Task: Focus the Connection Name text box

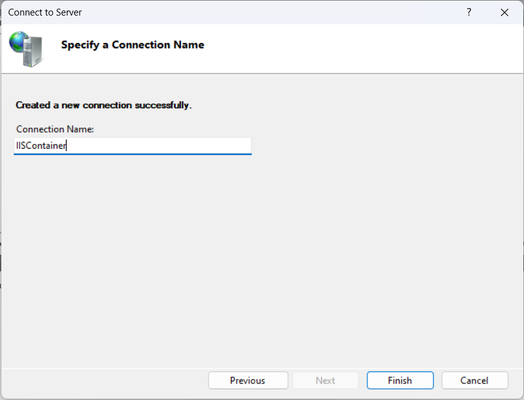Action: [133, 146]
